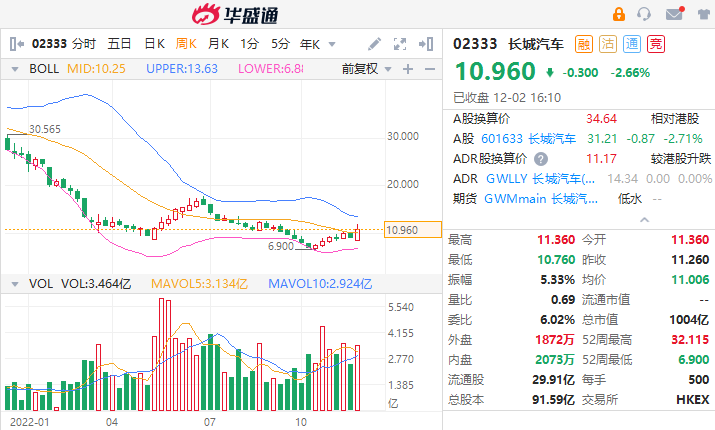Click the 流通股 value 29.91亿
The width and height of the screenshot is (715, 430).
(554, 380)
